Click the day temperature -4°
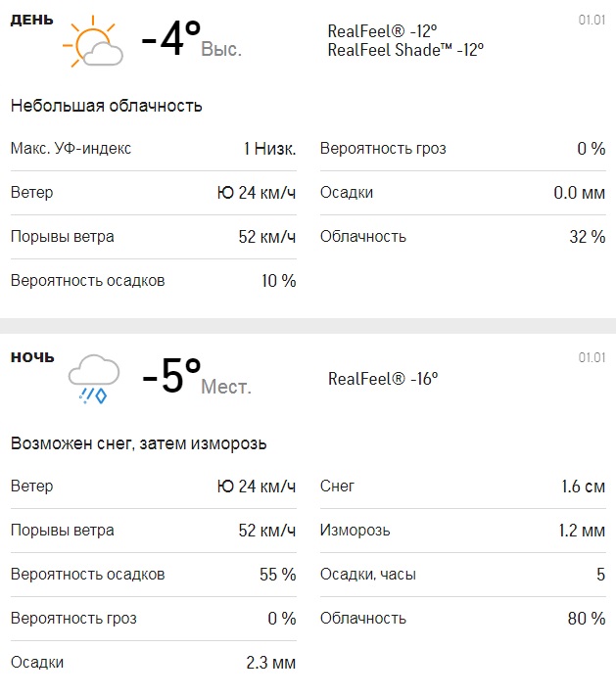The width and height of the screenshot is (616, 696). [x=170, y=41]
